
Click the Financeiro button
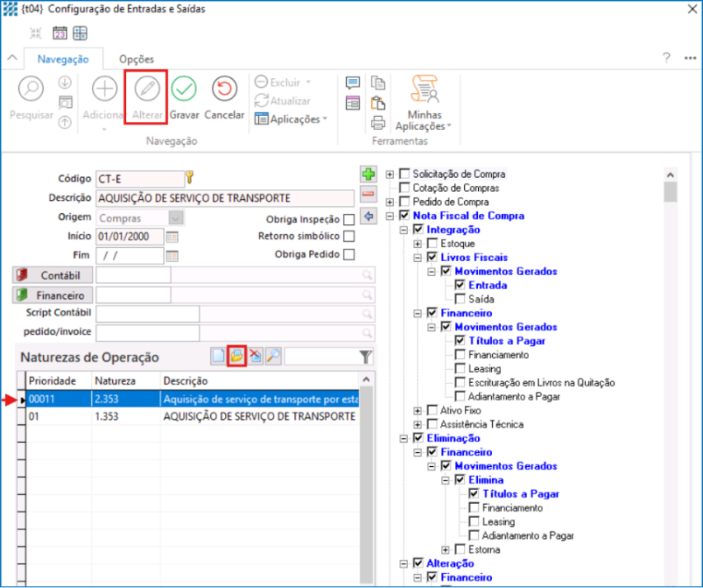coord(53,295)
